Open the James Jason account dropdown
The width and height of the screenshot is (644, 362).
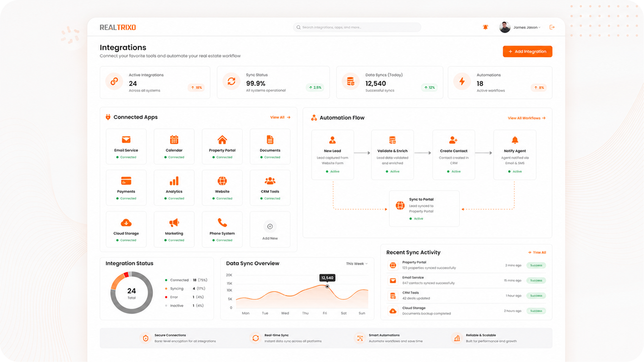coord(527,27)
